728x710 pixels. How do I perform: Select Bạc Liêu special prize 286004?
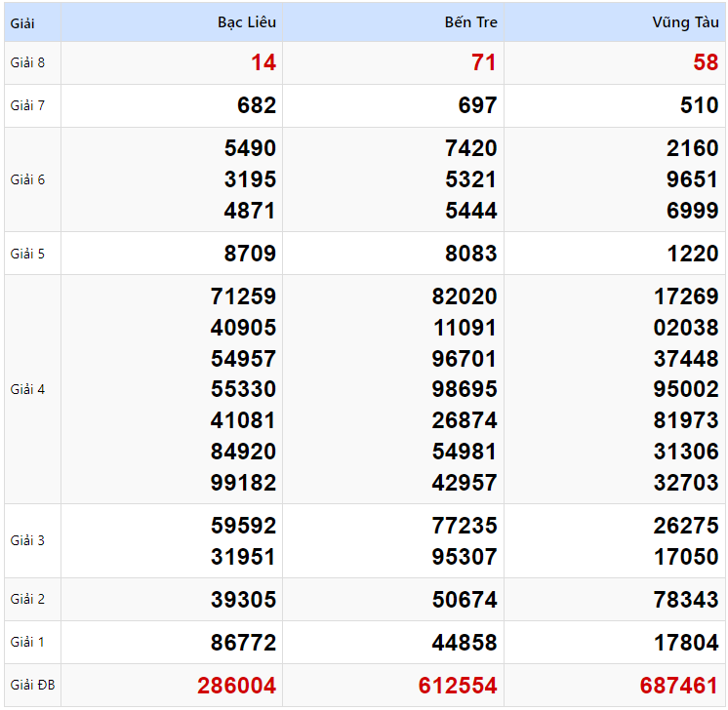pyautogui.click(x=237, y=686)
